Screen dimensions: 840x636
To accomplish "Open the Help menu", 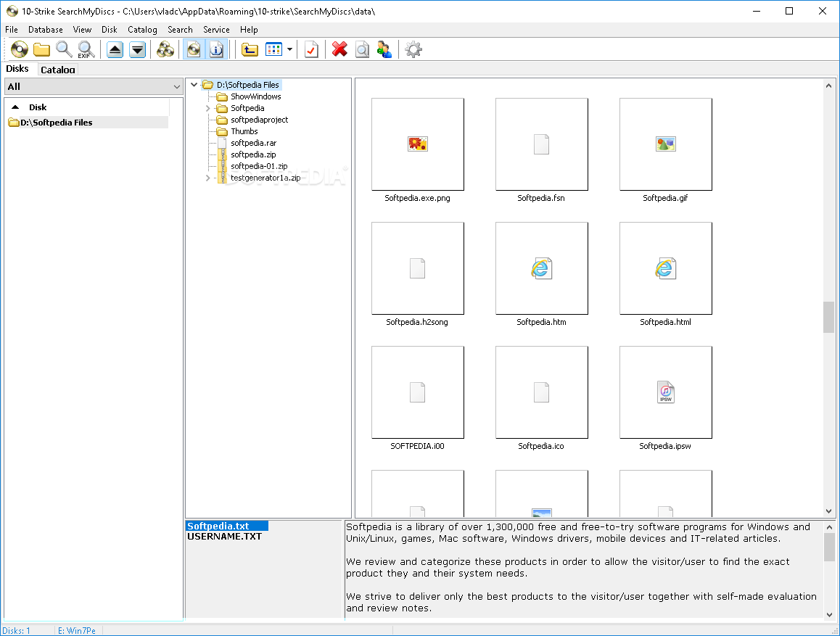I will click(x=249, y=30).
